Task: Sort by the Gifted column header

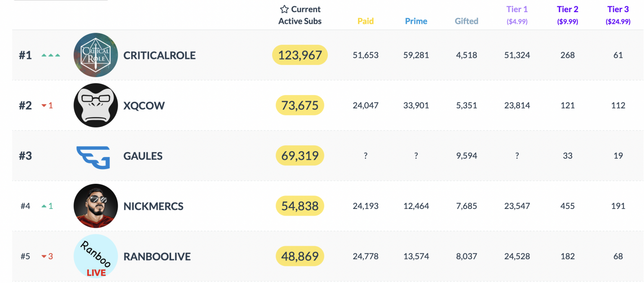Action: tap(466, 21)
